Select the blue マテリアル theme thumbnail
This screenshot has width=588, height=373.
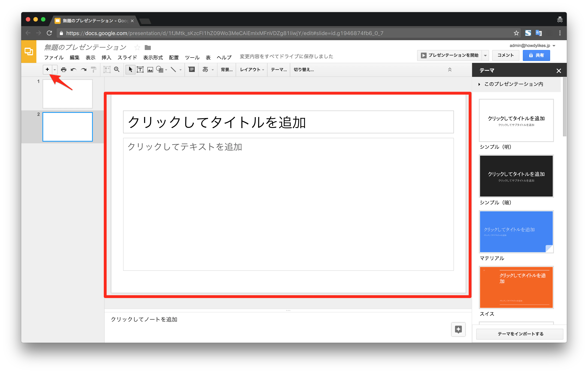(516, 232)
